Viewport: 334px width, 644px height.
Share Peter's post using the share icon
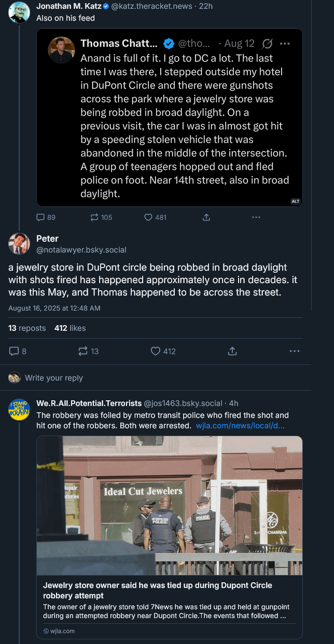[232, 351]
